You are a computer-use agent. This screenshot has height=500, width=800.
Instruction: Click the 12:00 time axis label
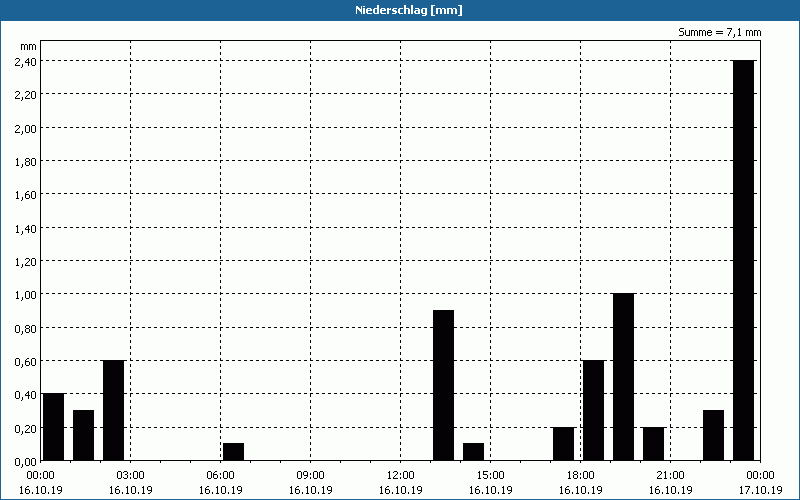point(401,476)
